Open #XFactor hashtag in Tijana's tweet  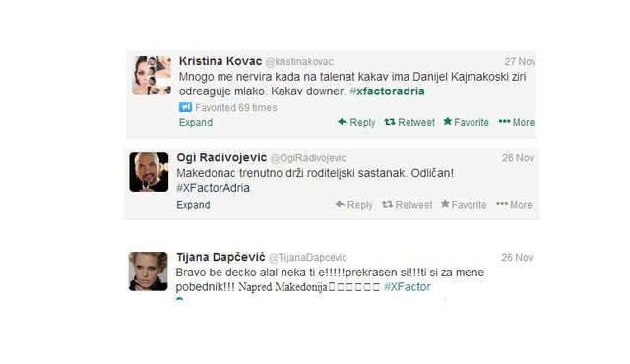click(407, 287)
